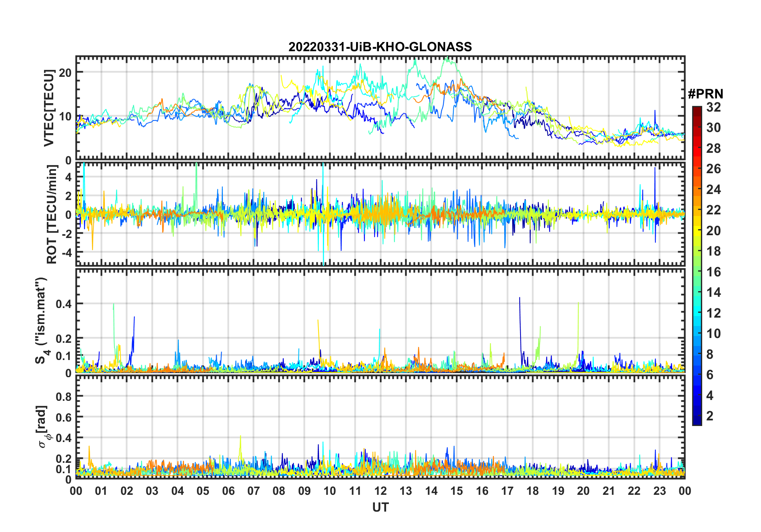Click the cyan ROT spike near 09:45 UT
This screenshot has width=761, height=532.
[x=323, y=214]
